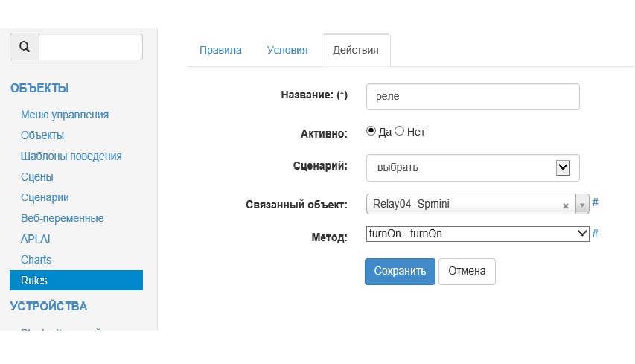Open Меню управления in sidebar

tap(65, 114)
